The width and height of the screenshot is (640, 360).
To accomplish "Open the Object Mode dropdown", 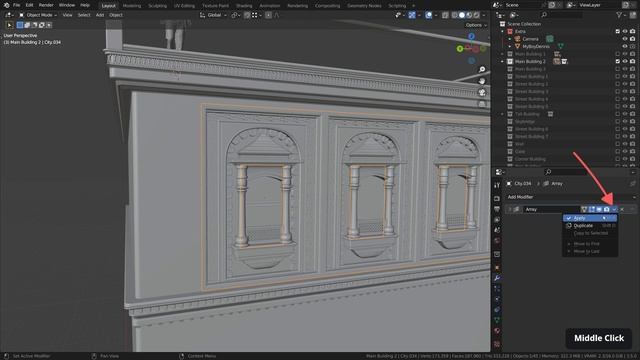I will point(38,15).
